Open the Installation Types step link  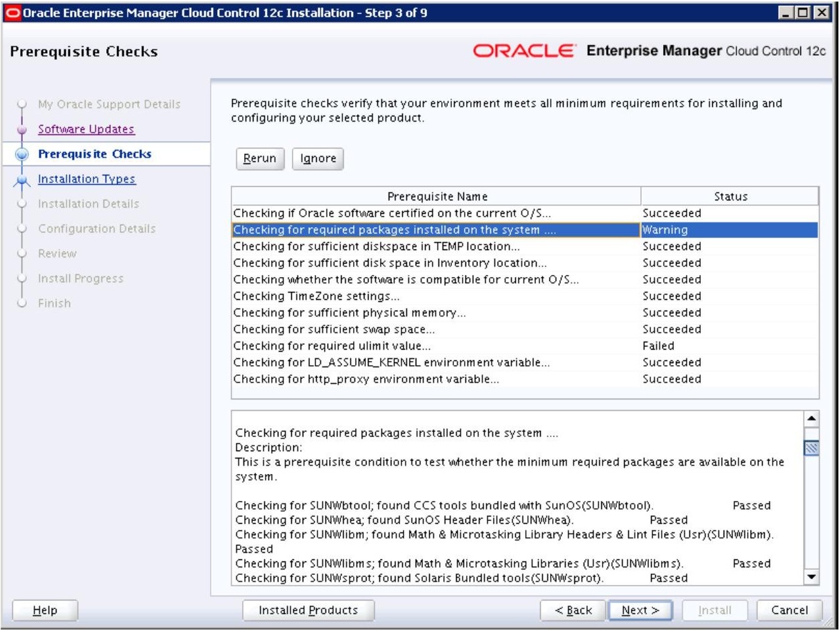pos(87,179)
